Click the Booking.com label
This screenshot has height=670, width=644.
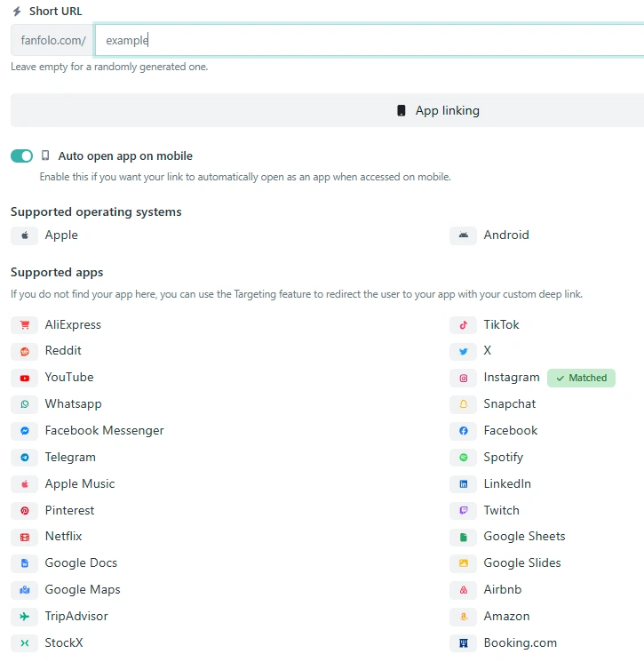coord(521,643)
